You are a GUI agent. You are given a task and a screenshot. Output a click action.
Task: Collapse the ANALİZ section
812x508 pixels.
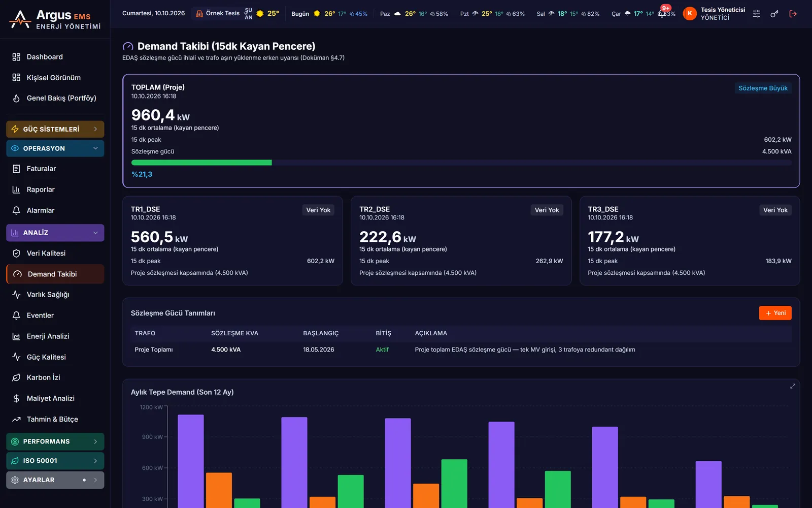[55, 233]
